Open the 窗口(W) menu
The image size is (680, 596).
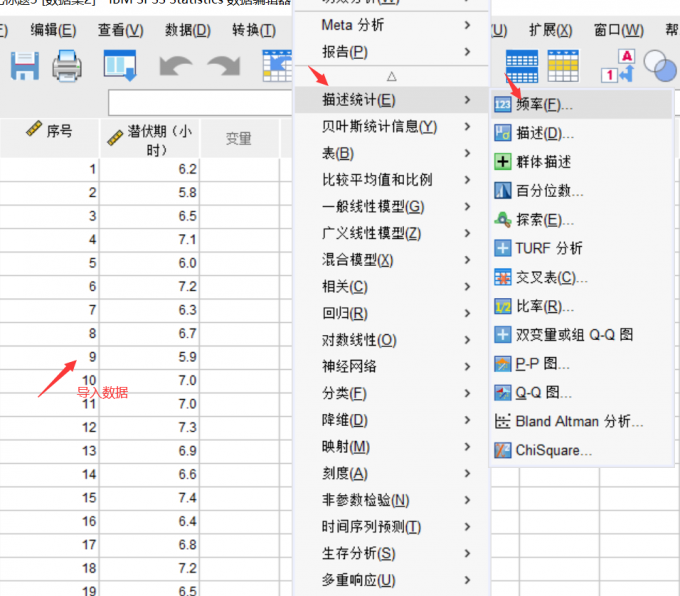point(618,30)
